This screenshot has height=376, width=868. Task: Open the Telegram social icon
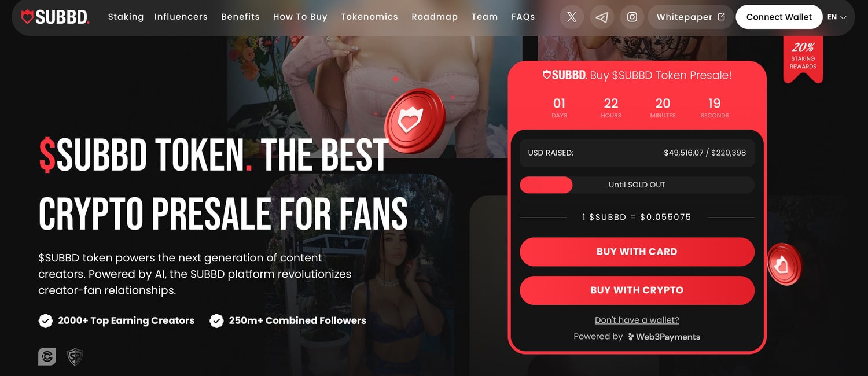click(x=602, y=17)
